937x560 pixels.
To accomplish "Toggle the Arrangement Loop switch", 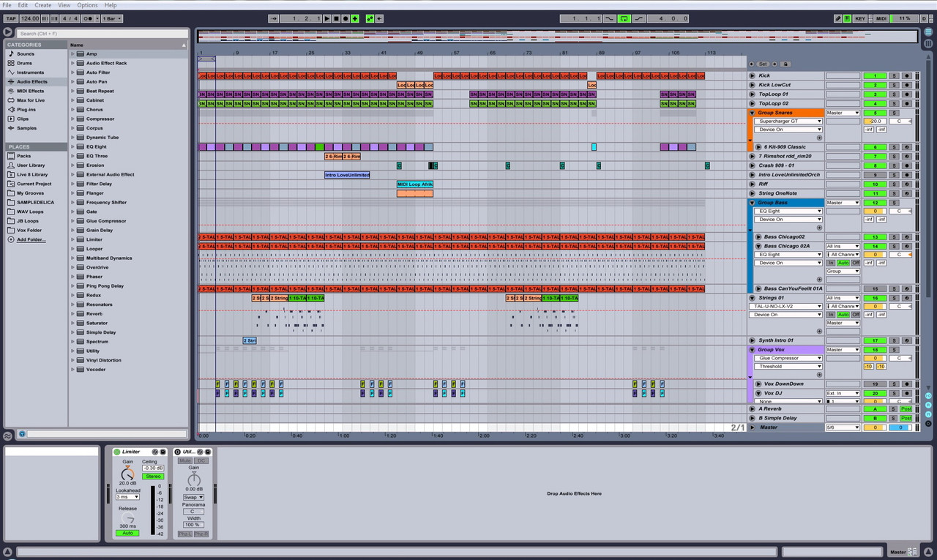I will point(624,18).
